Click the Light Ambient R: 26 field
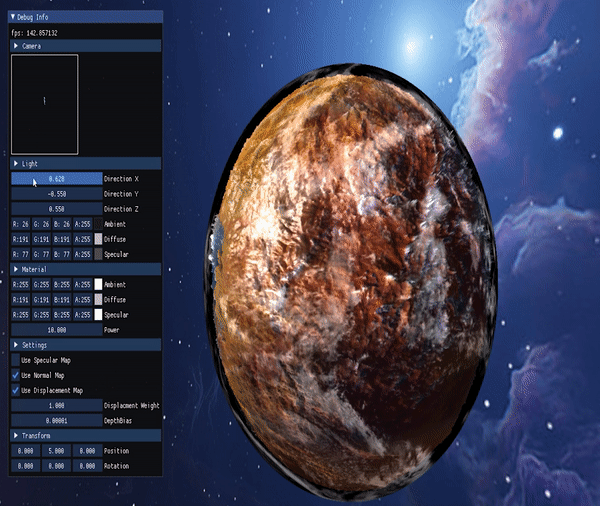Viewport: 600px width, 506px height. pyautogui.click(x=21, y=224)
